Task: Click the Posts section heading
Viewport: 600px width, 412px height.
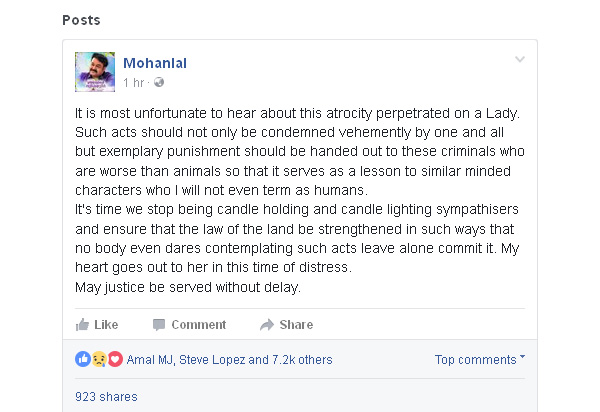Action: (x=81, y=20)
